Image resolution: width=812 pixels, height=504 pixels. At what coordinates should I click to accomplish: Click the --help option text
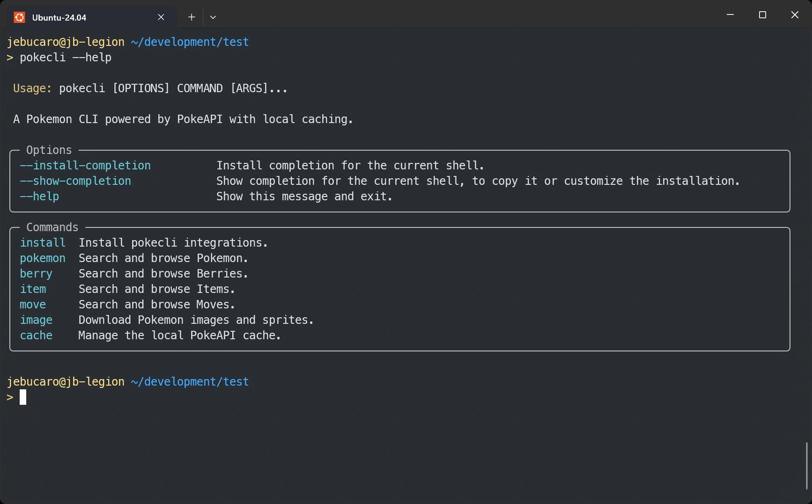[x=39, y=197]
